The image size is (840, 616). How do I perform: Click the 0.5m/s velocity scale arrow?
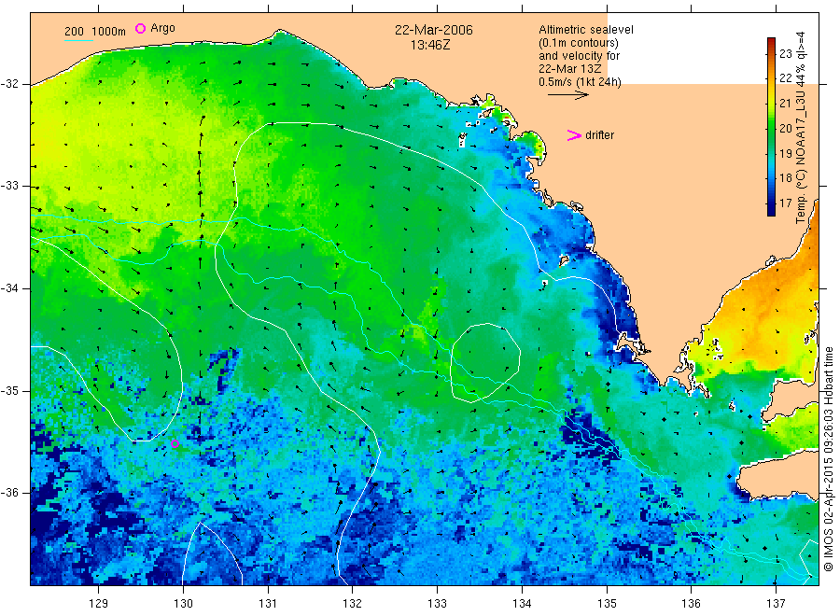tap(568, 95)
